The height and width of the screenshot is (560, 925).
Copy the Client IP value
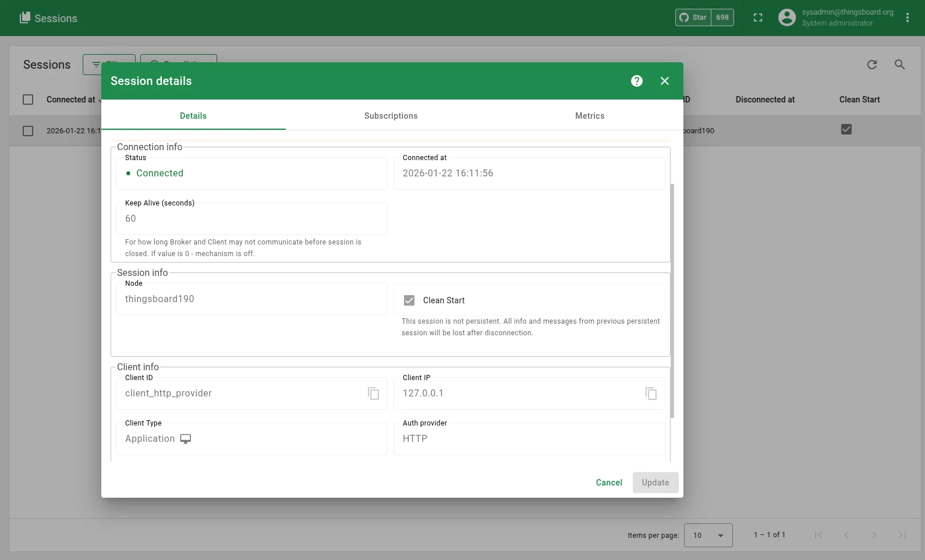651,394
